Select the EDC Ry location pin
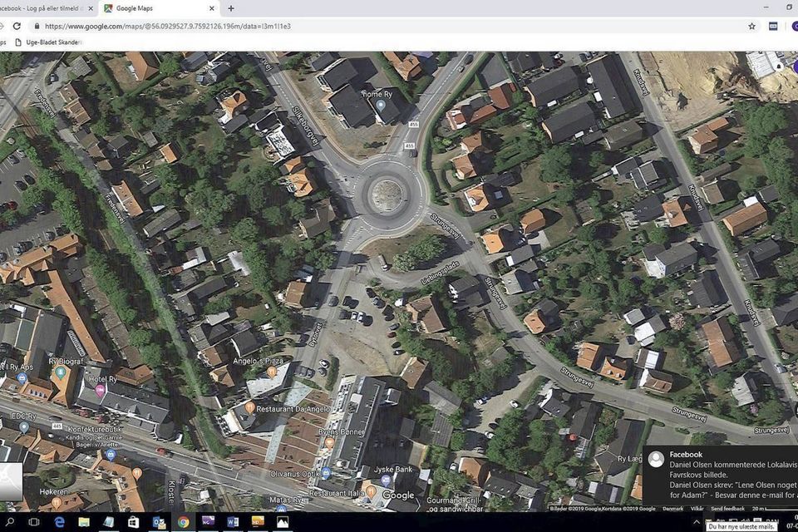The height and width of the screenshot is (532, 798). [23, 426]
